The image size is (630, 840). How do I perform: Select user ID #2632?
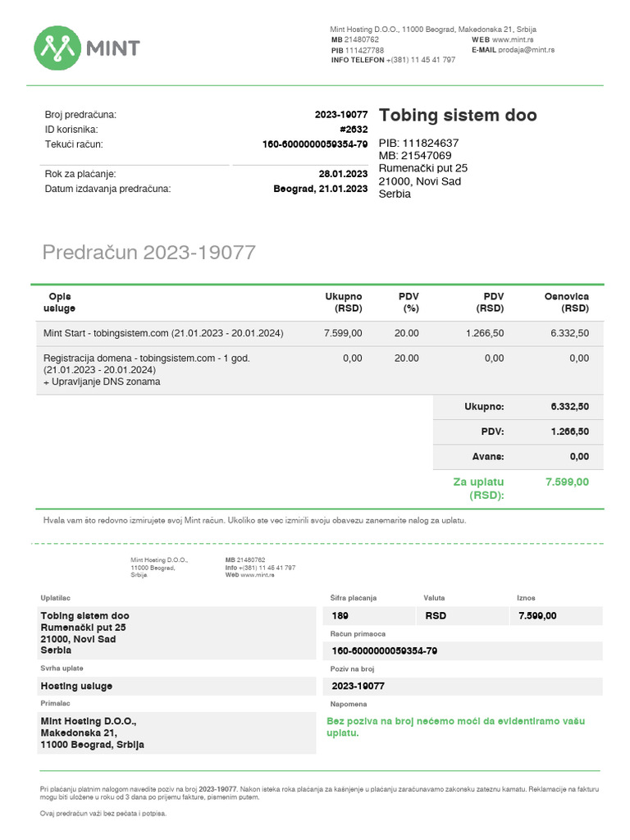point(354,129)
